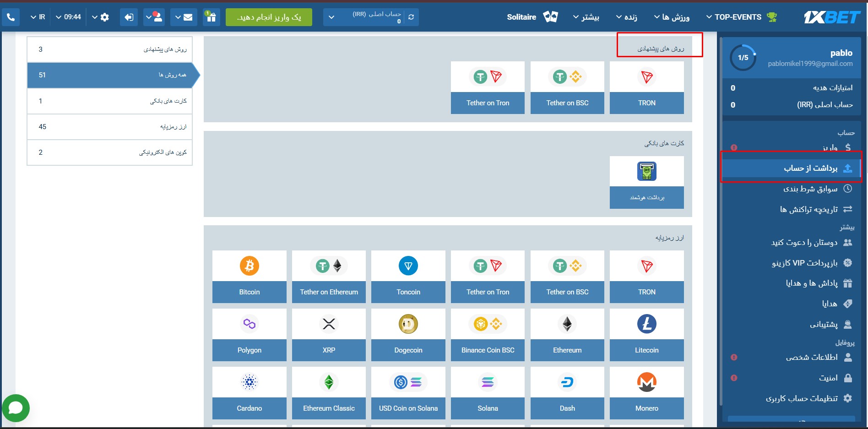
Task: Open هدایا gifts sidebar item
Action: tap(791, 304)
